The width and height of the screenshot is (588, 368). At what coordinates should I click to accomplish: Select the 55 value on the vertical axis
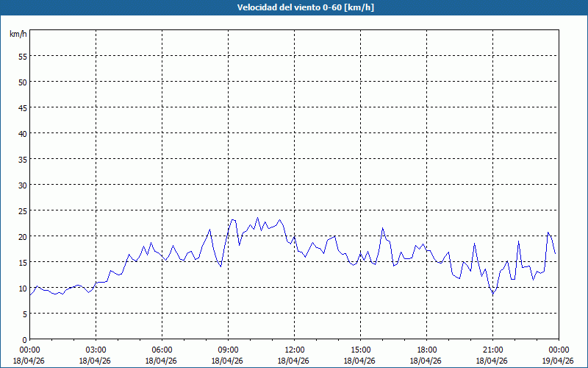tap(22, 56)
